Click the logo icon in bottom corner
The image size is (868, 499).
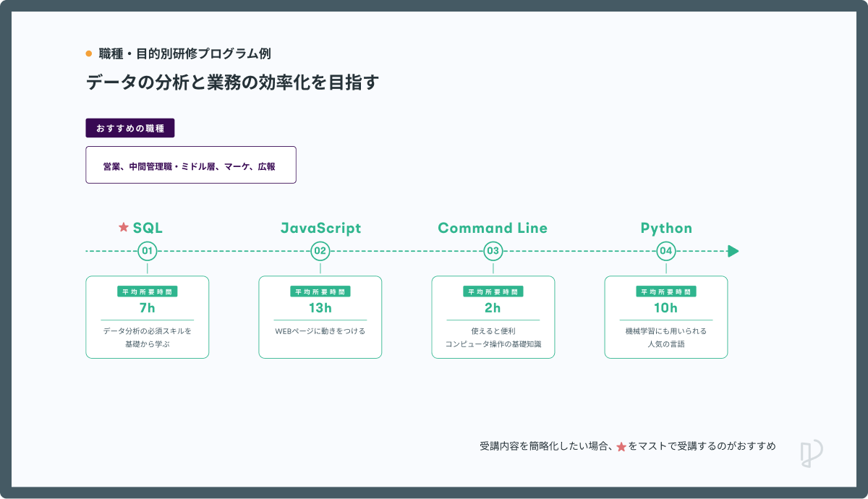pyautogui.click(x=812, y=453)
